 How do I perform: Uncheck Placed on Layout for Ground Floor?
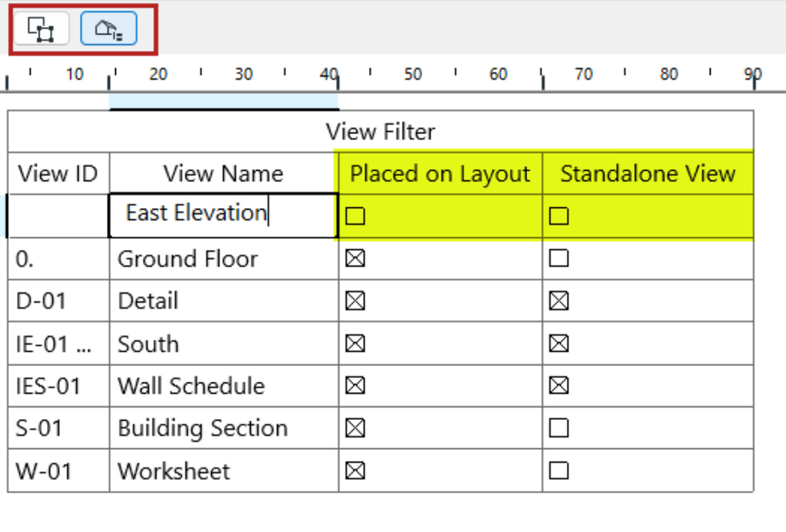click(355, 258)
